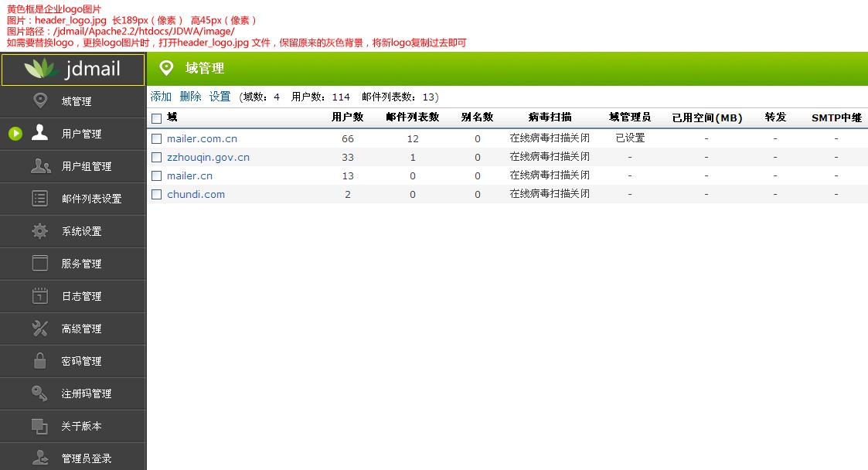868x470 pixels.
Task: Click the 邮件列表设置 list icon
Action: 40,198
